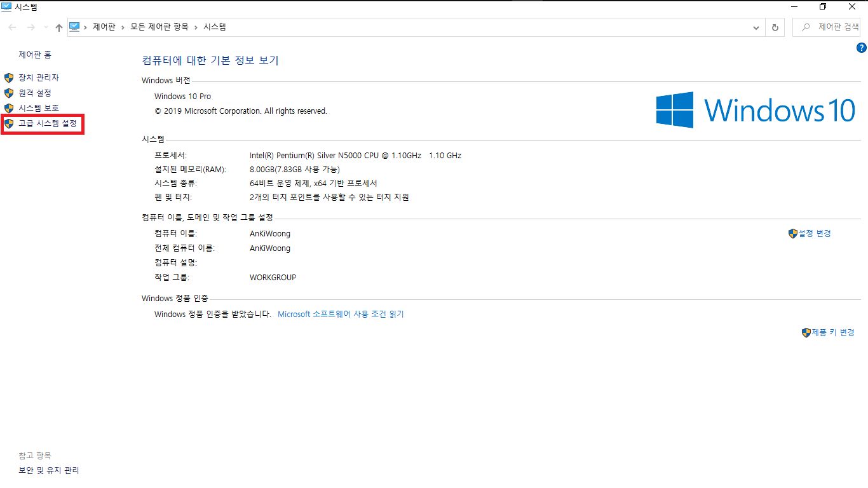The width and height of the screenshot is (868, 488).
Task: Open help with blue question mark icon
Action: click(862, 48)
